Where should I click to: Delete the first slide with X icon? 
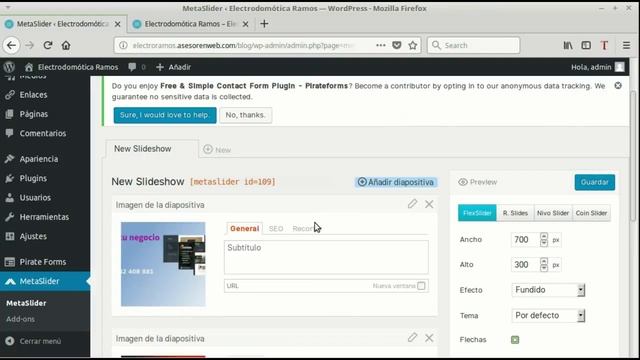429,204
